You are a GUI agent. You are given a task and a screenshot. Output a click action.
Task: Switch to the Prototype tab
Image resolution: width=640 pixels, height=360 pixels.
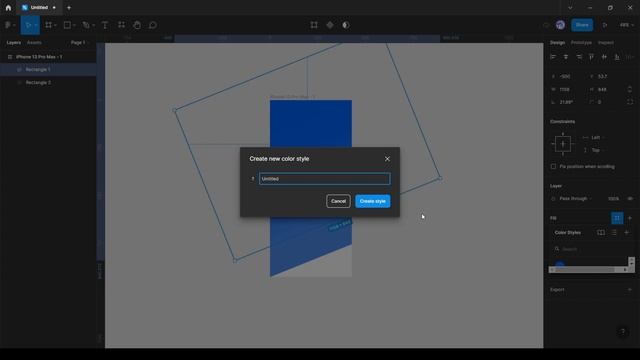pyautogui.click(x=581, y=42)
